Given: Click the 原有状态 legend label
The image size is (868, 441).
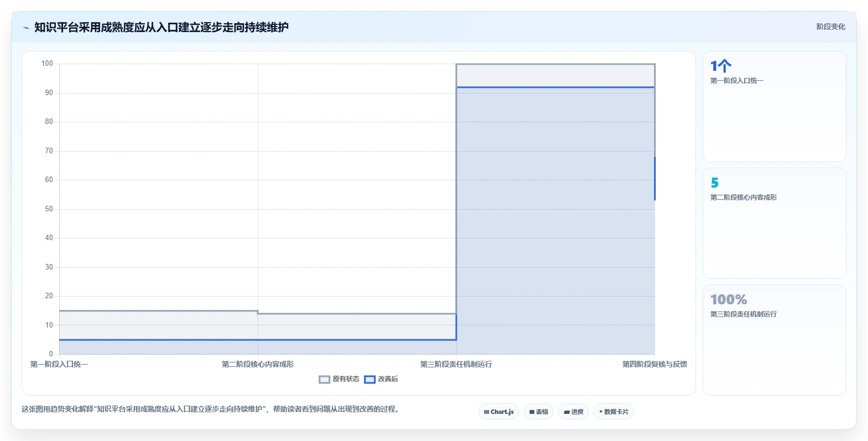Looking at the screenshot, I should 346,379.
